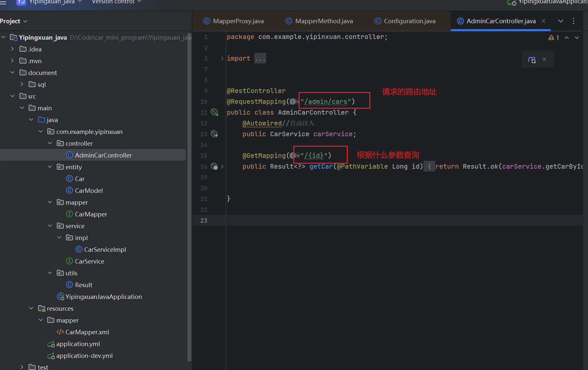Click the autowired dependency gutter icon on line 13
Image resolution: width=588 pixels, height=370 pixels.
[x=214, y=134]
